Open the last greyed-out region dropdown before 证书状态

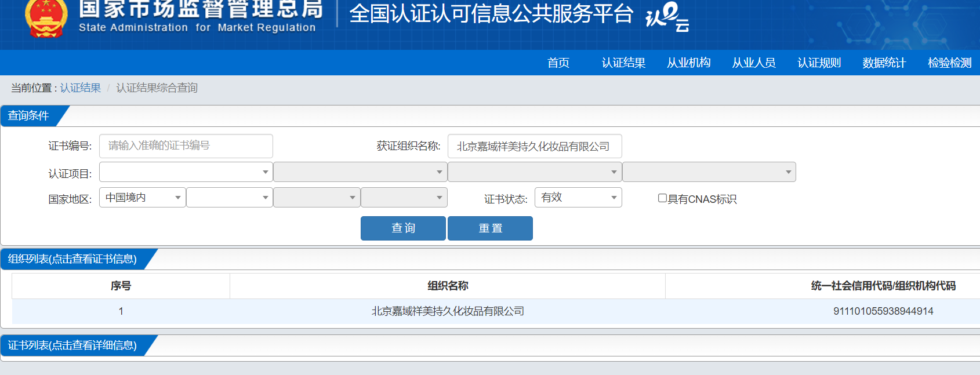tap(404, 198)
